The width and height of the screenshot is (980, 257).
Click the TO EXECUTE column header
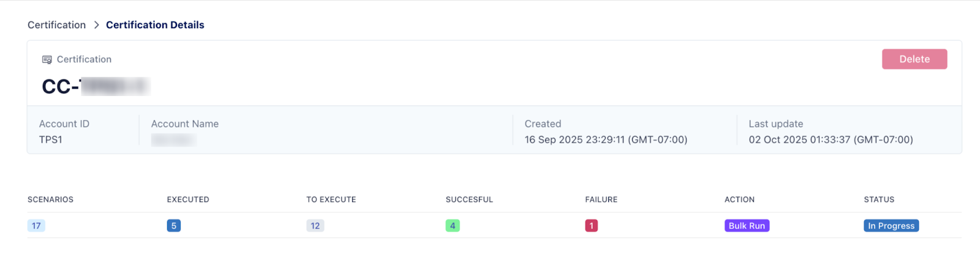[x=331, y=199]
